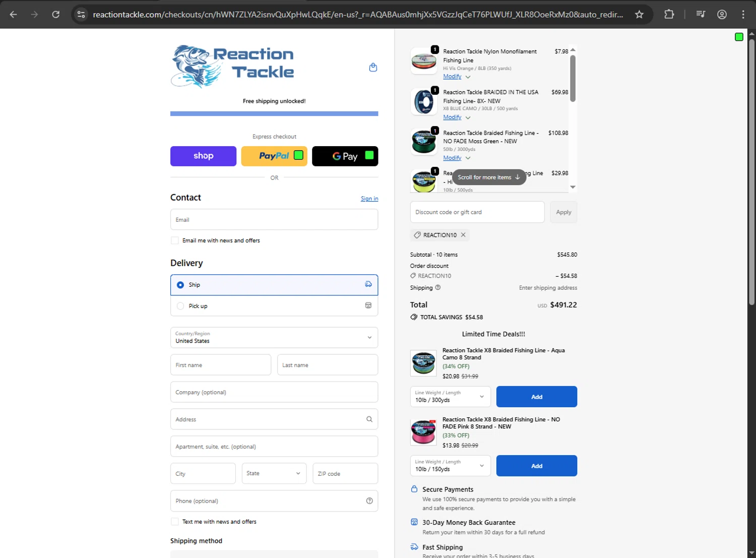
Task: Open NO FADE Pink Line Weight / Length dropdown
Action: tap(451, 466)
